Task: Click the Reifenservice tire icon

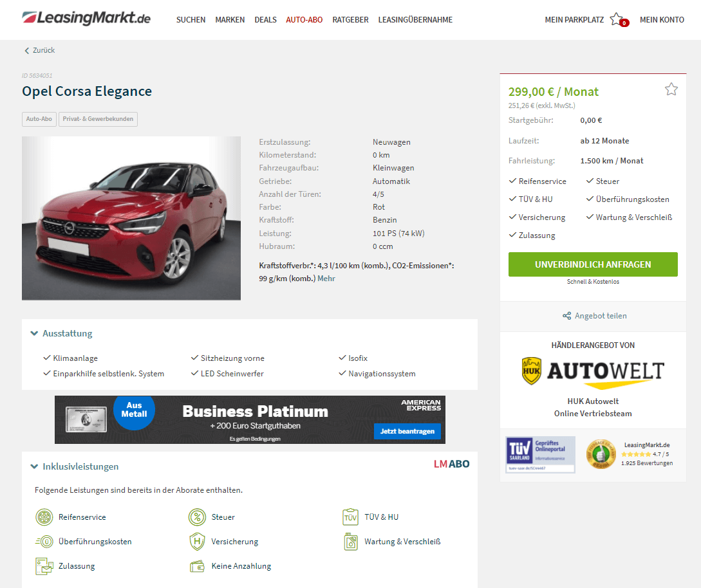Action: click(44, 517)
